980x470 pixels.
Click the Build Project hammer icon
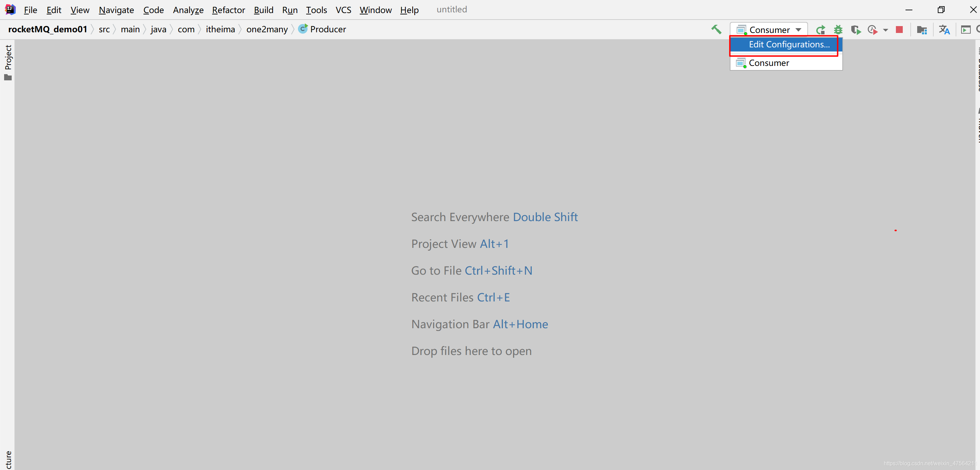(716, 29)
